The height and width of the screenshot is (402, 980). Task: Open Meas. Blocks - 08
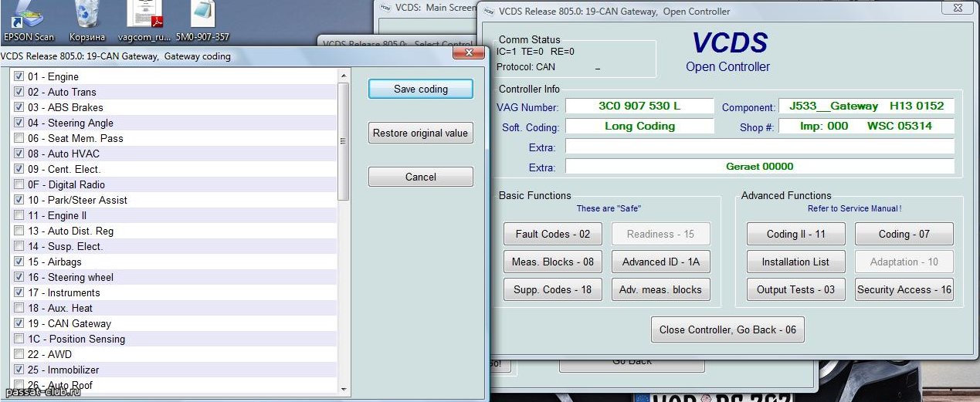[552, 262]
